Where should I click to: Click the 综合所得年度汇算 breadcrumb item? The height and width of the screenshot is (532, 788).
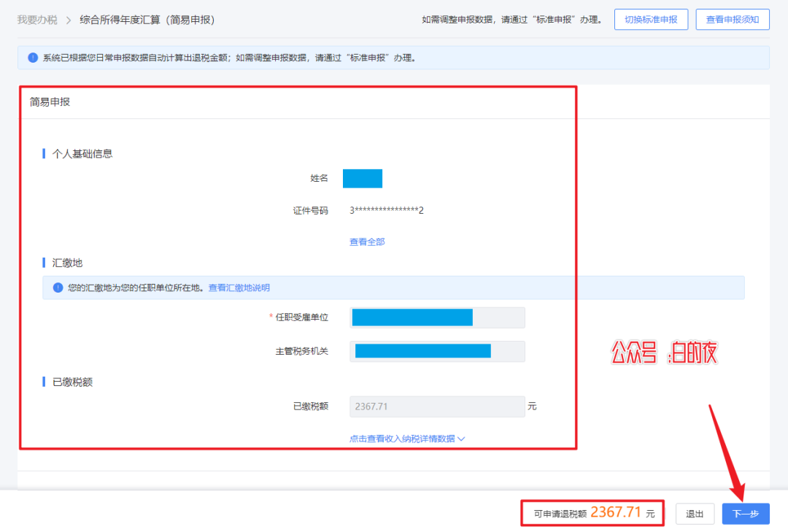tap(147, 20)
